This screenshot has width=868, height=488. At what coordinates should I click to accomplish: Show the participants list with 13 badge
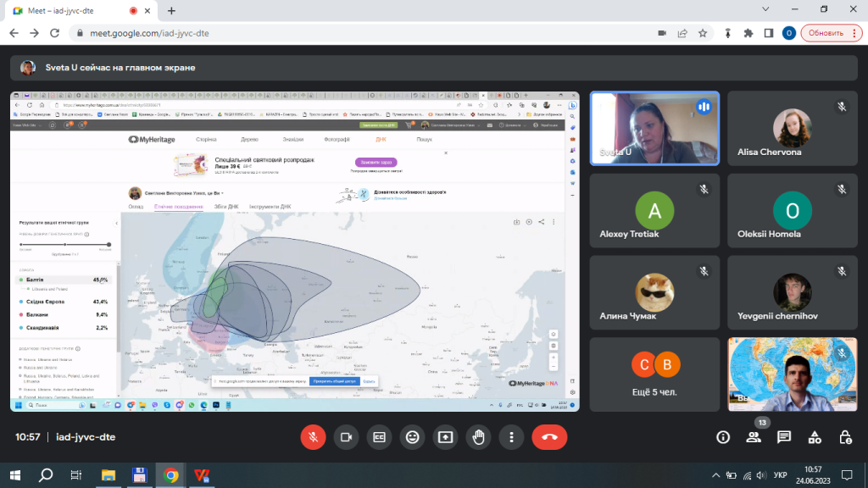tap(754, 436)
